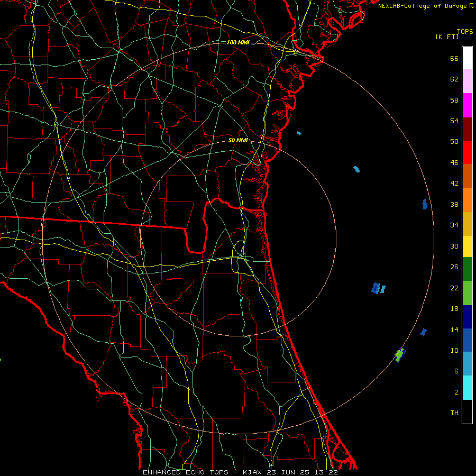Click the '46' legend value

(x=454, y=163)
